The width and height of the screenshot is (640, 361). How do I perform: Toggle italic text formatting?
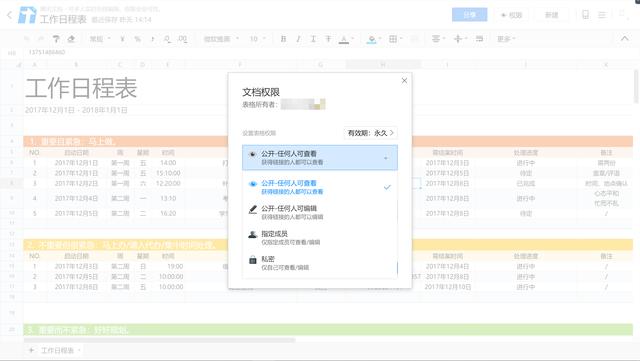point(298,39)
